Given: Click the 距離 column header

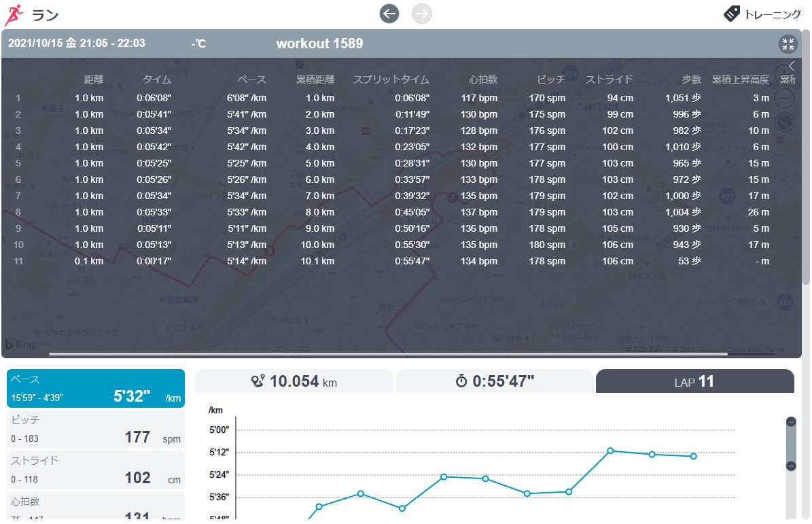Looking at the screenshot, I should click(x=93, y=80).
